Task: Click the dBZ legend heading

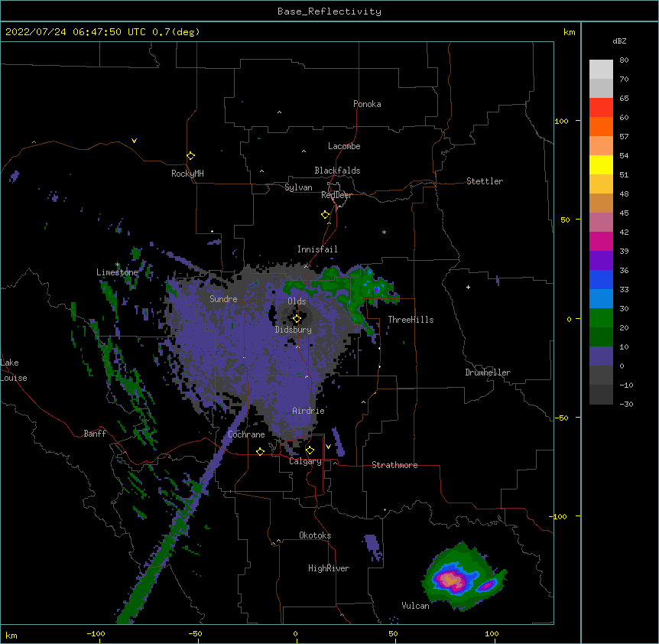Action: [619, 41]
